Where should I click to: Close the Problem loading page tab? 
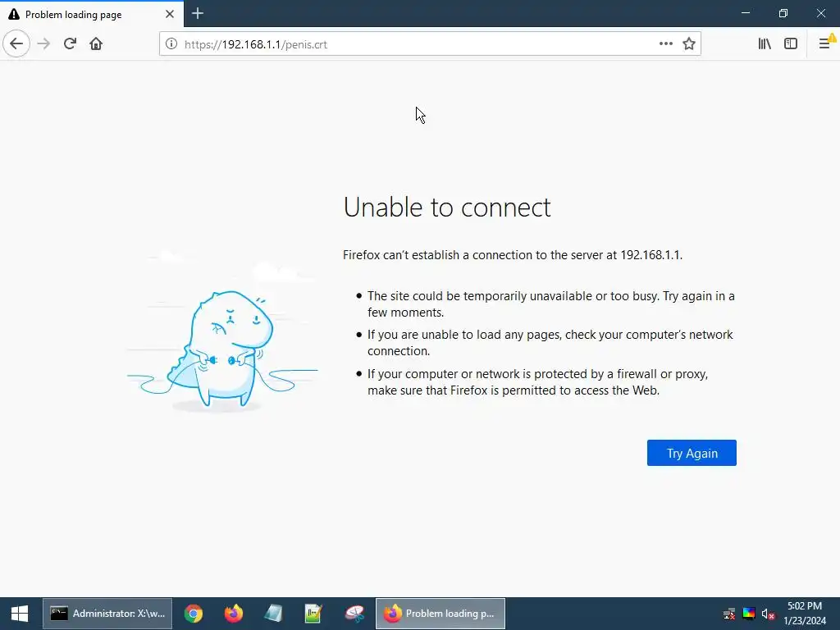[x=169, y=14]
